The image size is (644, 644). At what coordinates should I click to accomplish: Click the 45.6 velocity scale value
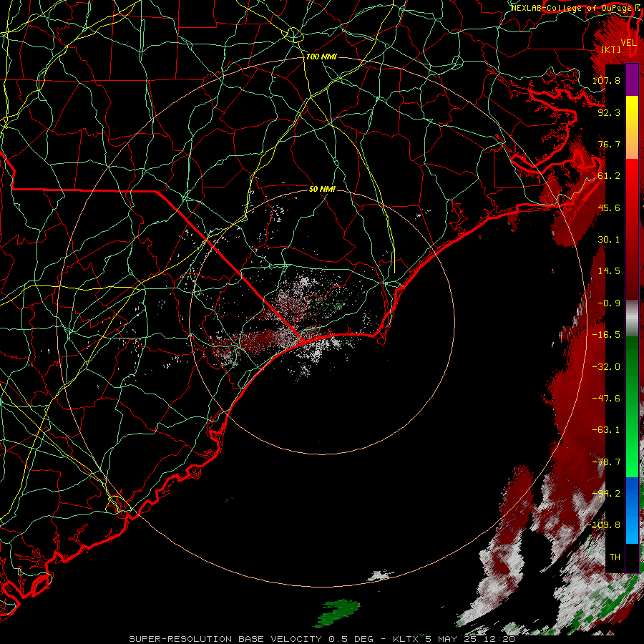(x=609, y=208)
